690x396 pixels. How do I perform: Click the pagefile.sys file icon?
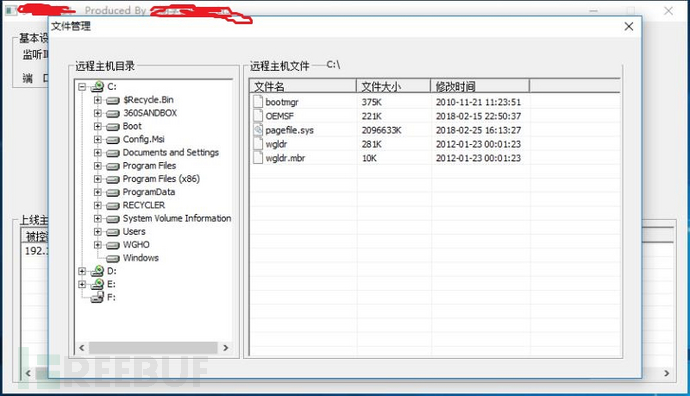tap(258, 130)
